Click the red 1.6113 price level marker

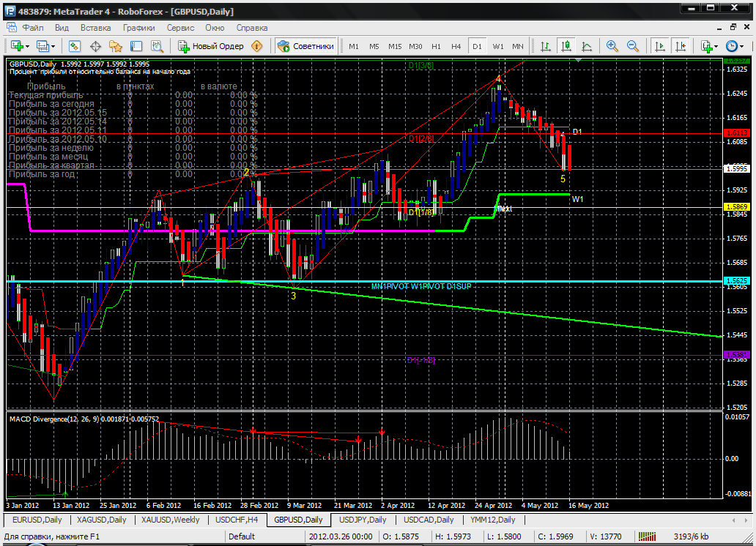click(737, 133)
